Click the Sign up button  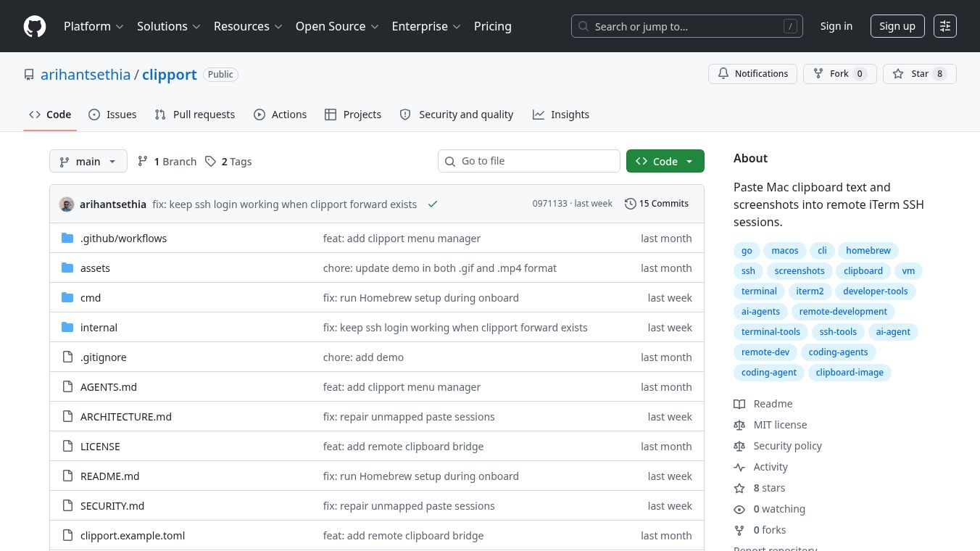(897, 26)
